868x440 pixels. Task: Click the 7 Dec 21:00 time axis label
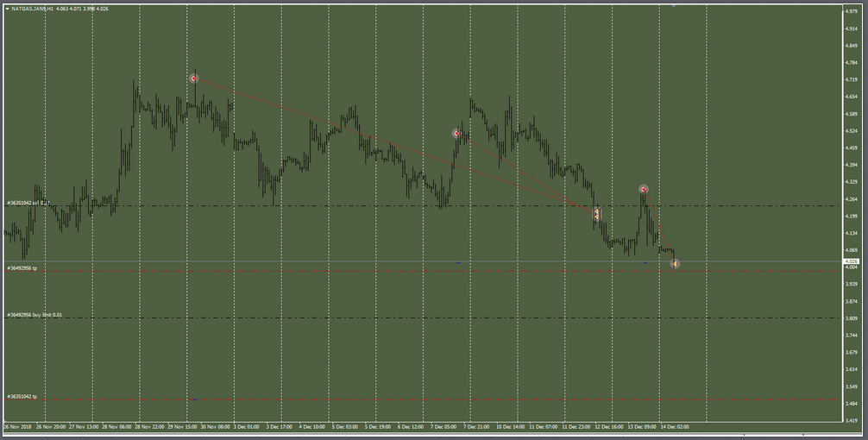click(476, 427)
